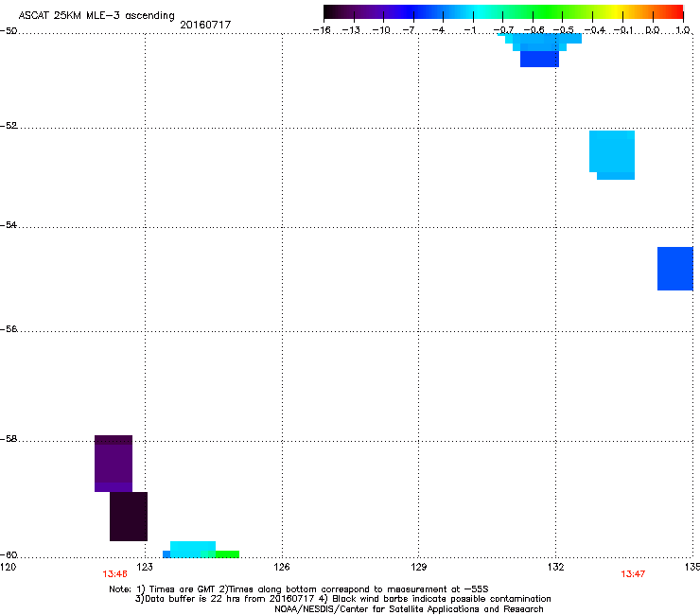The image size is (700, 615).
Task: Click the color bar label -13
Action: tap(351, 30)
